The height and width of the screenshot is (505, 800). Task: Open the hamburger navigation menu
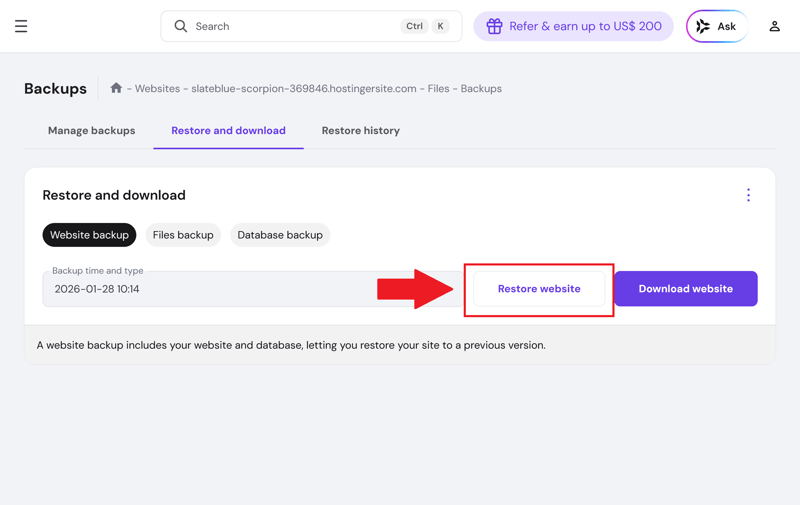tap(21, 27)
